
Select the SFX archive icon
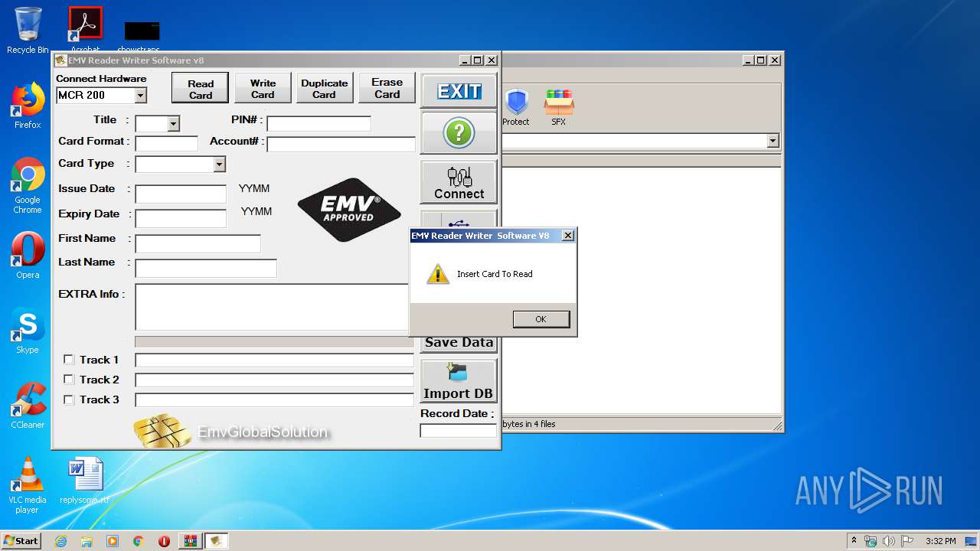click(559, 106)
